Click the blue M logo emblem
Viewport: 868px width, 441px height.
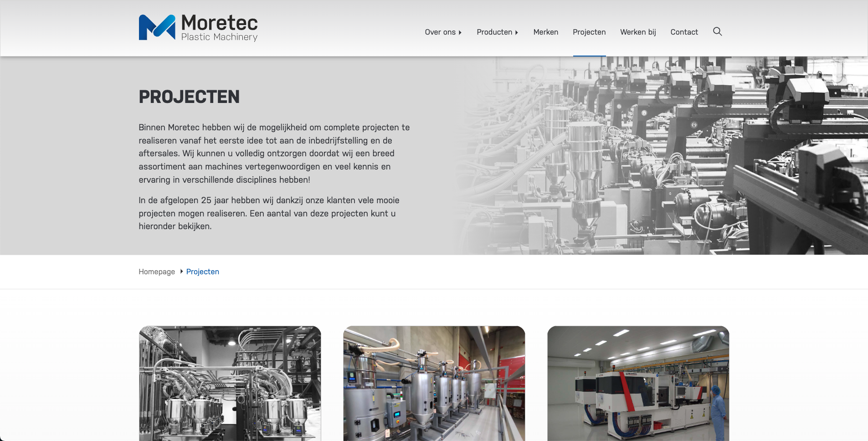157,27
